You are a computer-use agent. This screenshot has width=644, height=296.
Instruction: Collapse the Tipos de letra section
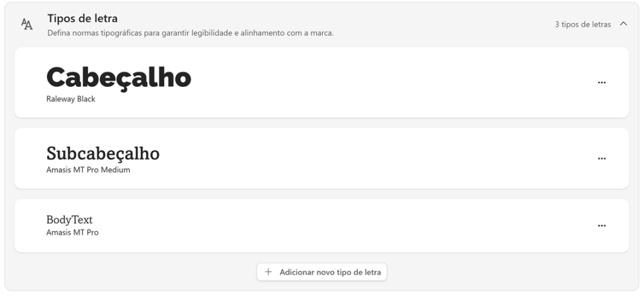tap(623, 24)
